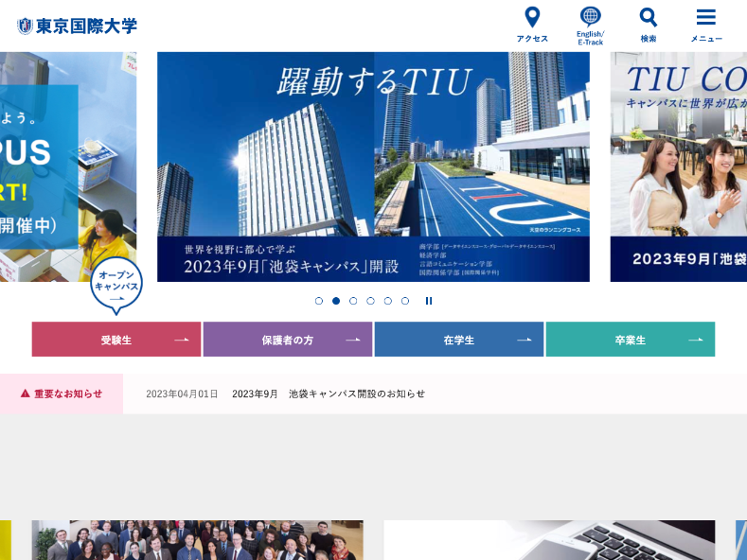The height and width of the screenshot is (560, 747).
Task: Select the second carousel dot
Action: tap(336, 301)
